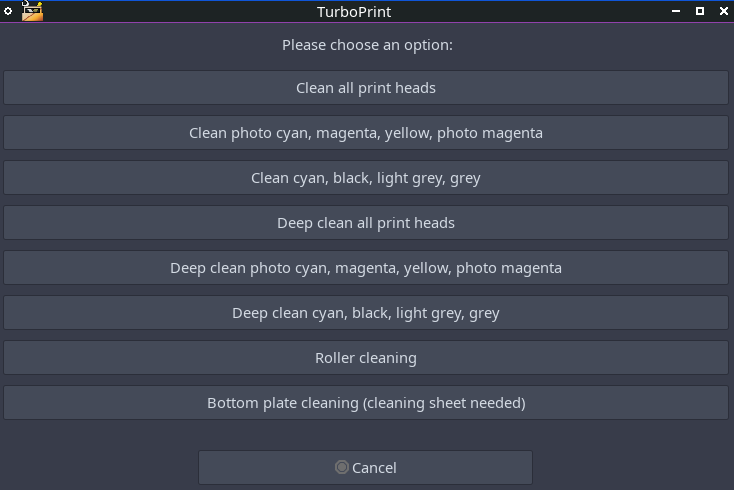Start Deep clean all print heads
The width and height of the screenshot is (734, 490).
click(x=366, y=223)
